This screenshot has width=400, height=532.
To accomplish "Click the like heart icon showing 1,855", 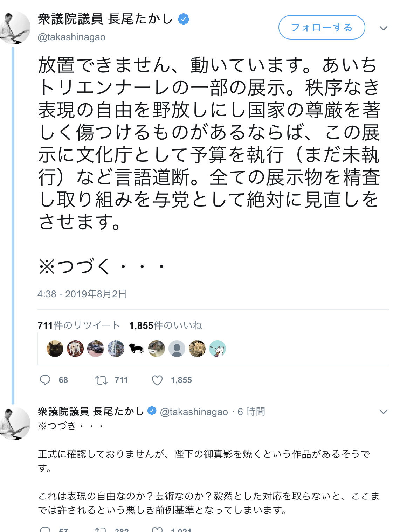I will [x=157, y=380].
